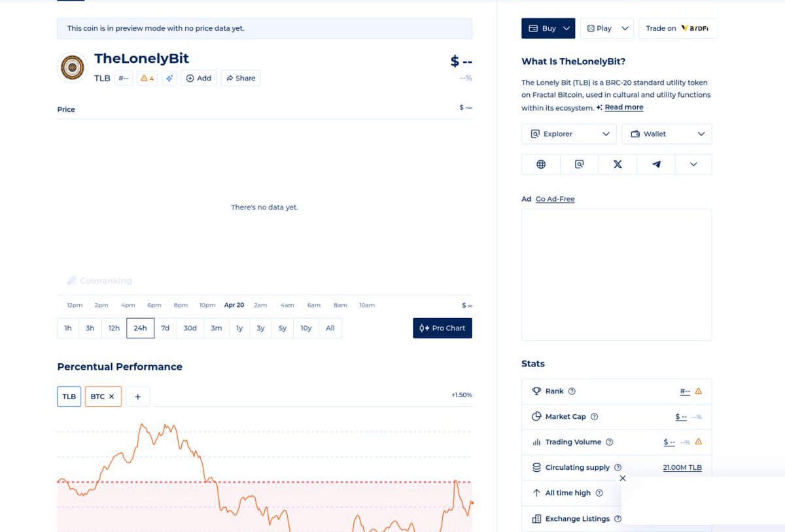Click the Go Ad-Free link
Image resolution: width=785 pixels, height=532 pixels.
(555, 199)
